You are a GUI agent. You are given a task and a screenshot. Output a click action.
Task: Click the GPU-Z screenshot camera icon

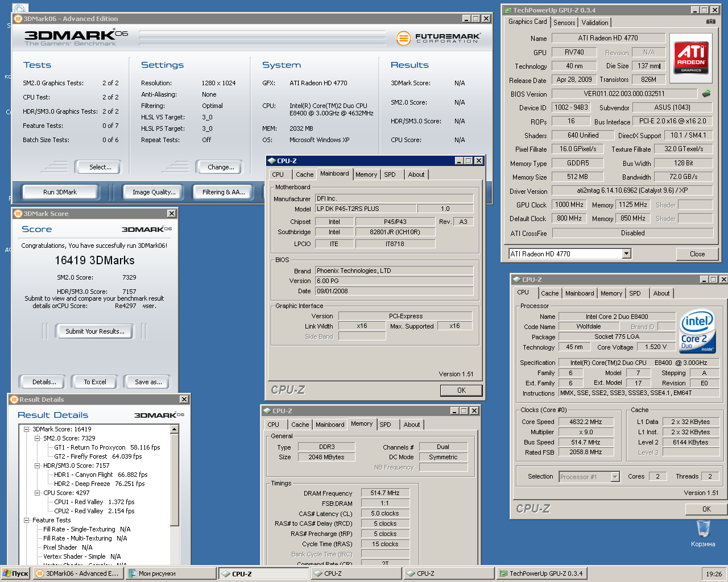coord(710,22)
